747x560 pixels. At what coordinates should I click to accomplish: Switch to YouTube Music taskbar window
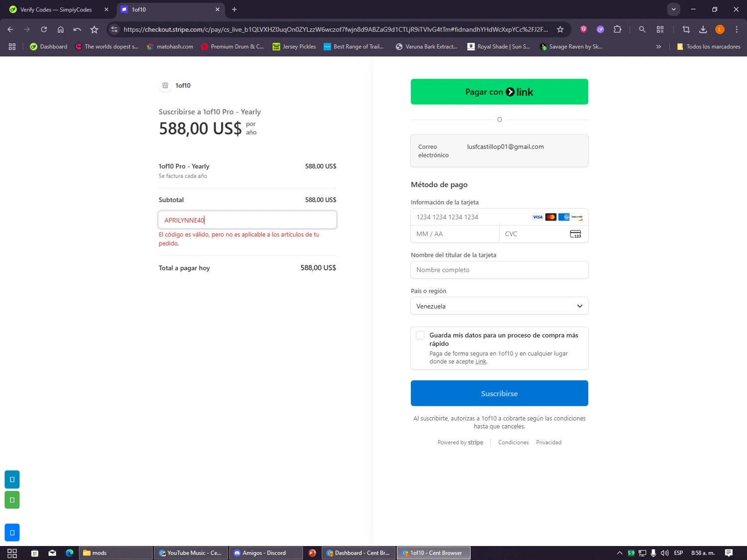pyautogui.click(x=191, y=553)
